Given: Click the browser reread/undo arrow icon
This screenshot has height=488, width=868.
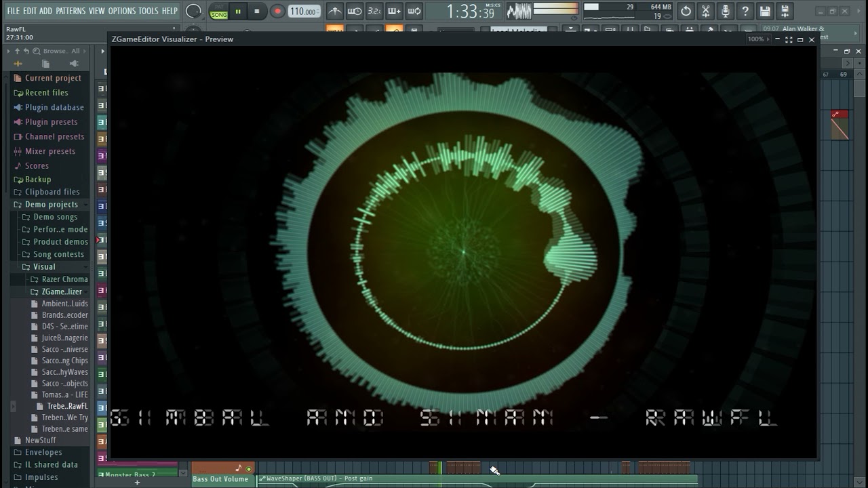Looking at the screenshot, I should 26,51.
